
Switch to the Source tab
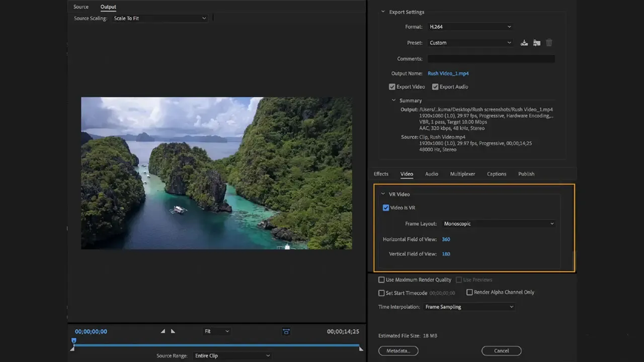pyautogui.click(x=81, y=7)
